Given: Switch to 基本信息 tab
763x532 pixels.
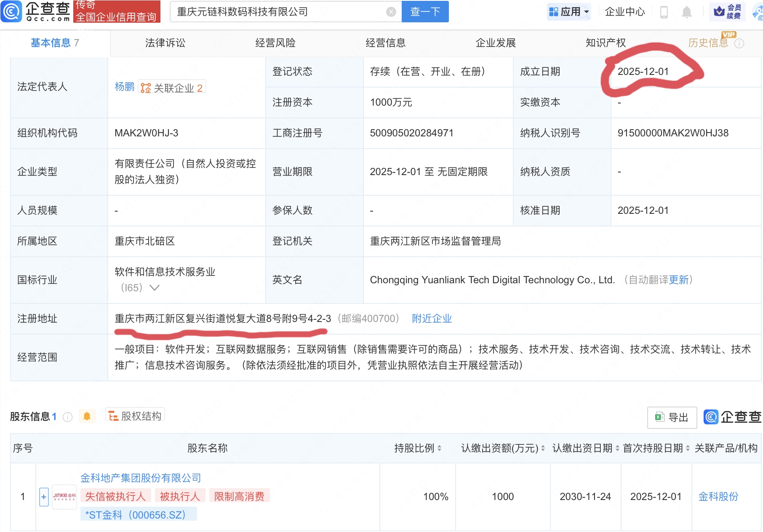Looking at the screenshot, I should coord(55,43).
